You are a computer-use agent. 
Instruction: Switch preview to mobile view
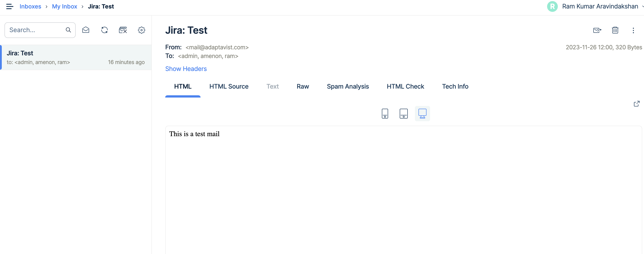[385, 113]
